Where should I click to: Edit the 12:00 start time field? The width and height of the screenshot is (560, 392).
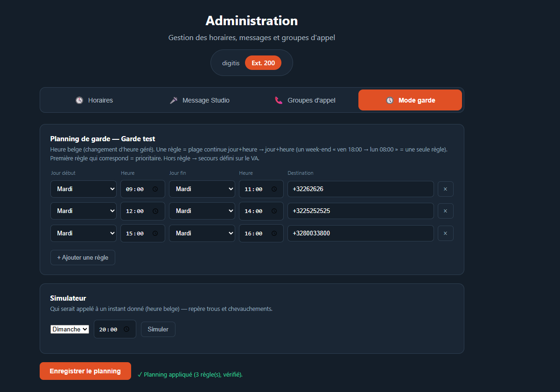tap(143, 211)
